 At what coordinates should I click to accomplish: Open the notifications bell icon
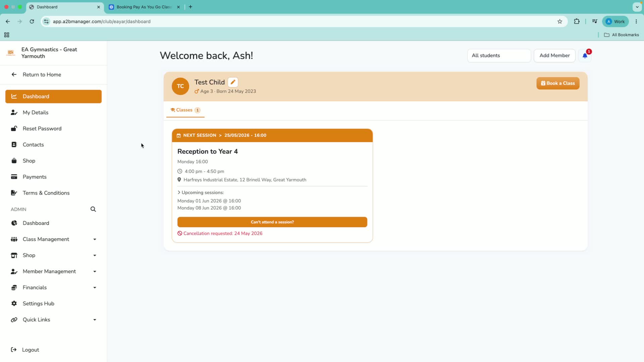tap(585, 56)
